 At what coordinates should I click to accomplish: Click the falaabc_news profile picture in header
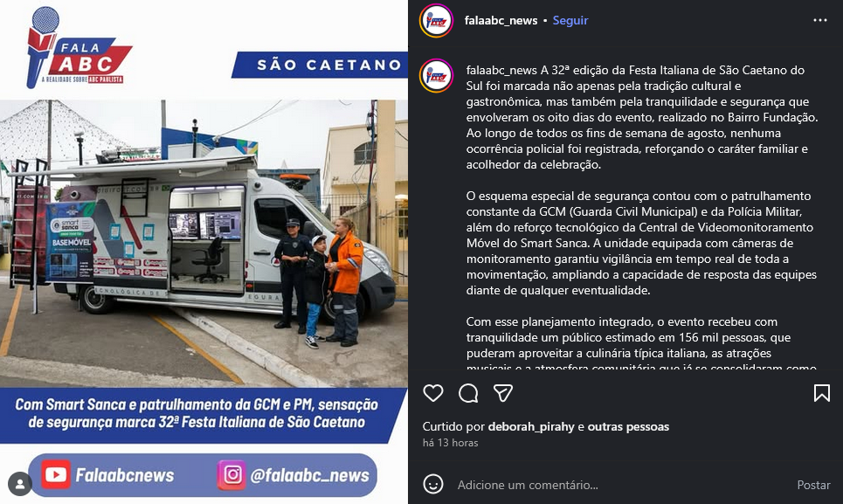[x=436, y=20]
